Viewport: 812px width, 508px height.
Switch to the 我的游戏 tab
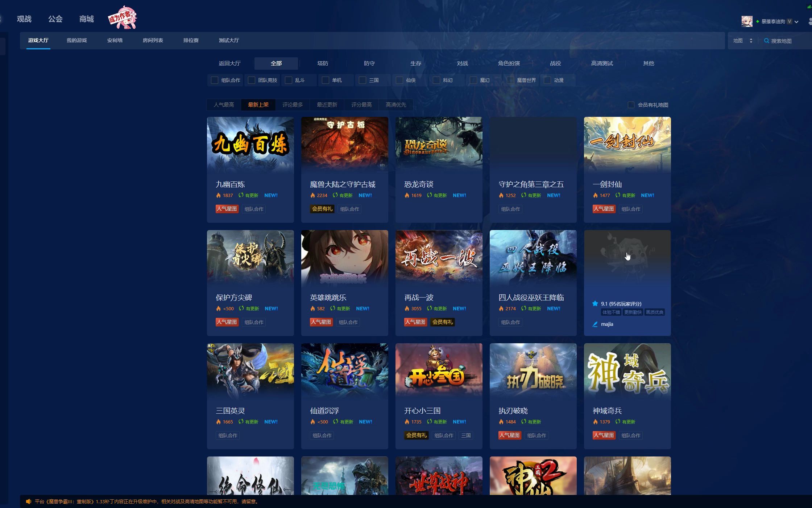[76, 40]
